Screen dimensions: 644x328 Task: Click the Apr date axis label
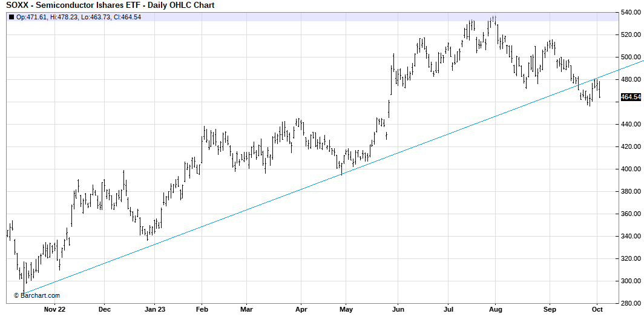tap(301, 309)
